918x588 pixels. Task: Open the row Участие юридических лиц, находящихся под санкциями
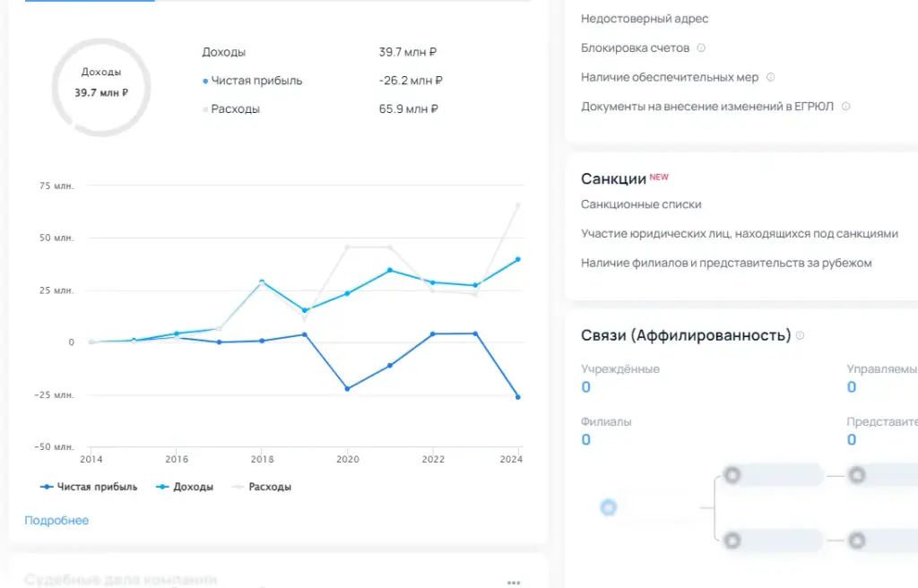(740, 234)
